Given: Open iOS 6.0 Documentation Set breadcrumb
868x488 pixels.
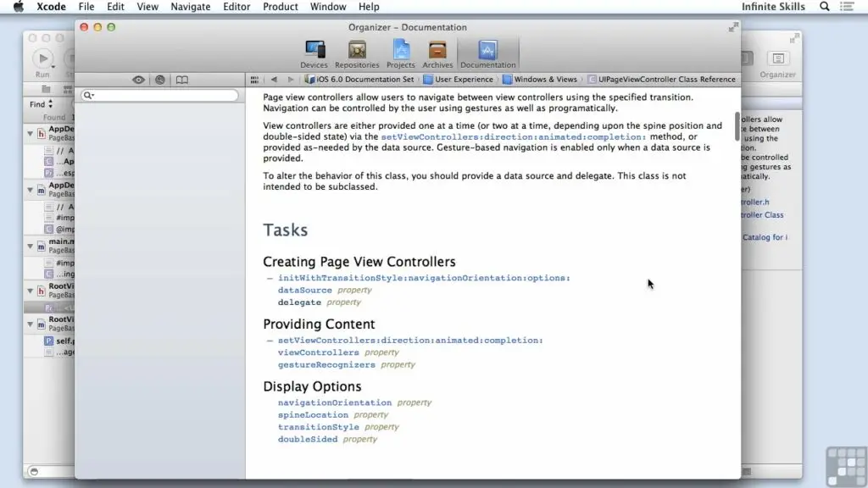Looking at the screenshot, I should tap(359, 80).
